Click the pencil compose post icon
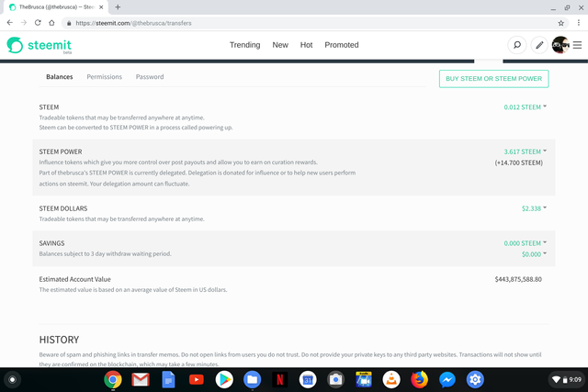Image resolution: width=588 pixels, height=392 pixels. tap(539, 45)
